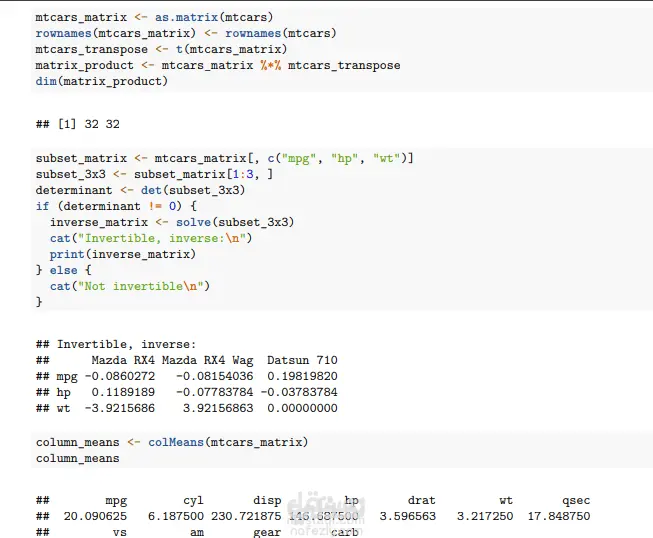Viewport: 653px width, 538px height.
Task: Click the "Invertible, inverse:" output heading
Action: point(126,344)
